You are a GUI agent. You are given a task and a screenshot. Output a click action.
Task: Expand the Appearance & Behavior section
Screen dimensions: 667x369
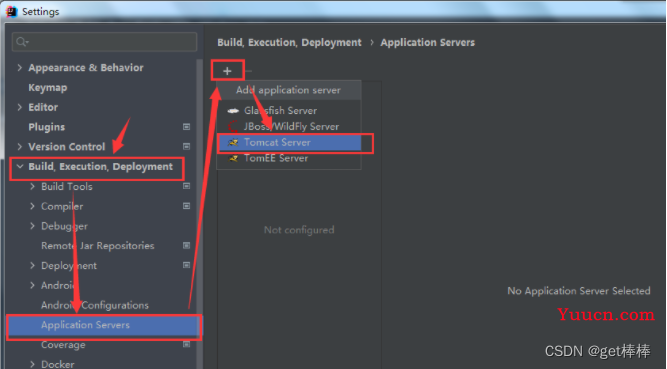[x=20, y=67]
